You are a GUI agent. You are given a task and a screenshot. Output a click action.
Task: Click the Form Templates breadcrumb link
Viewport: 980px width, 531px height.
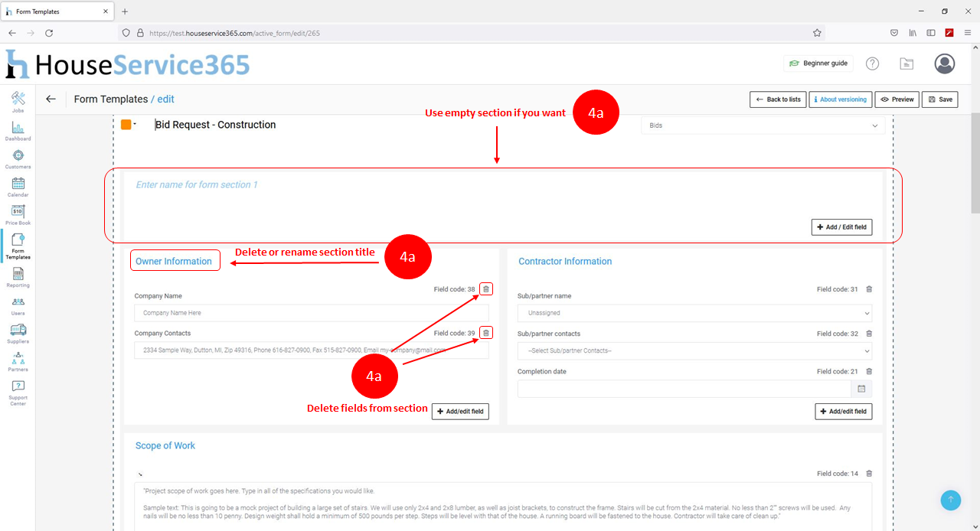click(111, 99)
